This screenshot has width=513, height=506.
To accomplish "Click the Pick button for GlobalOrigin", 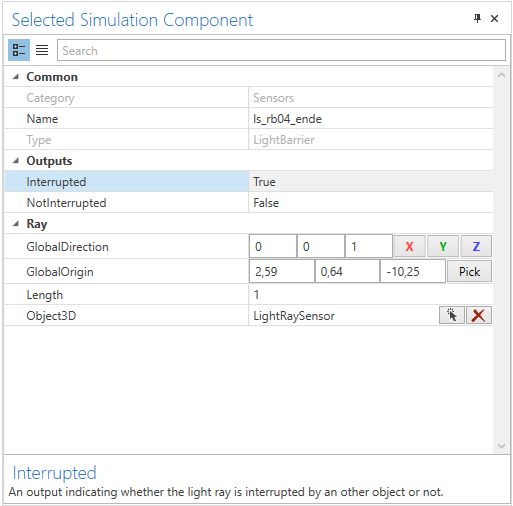I will click(x=469, y=271).
